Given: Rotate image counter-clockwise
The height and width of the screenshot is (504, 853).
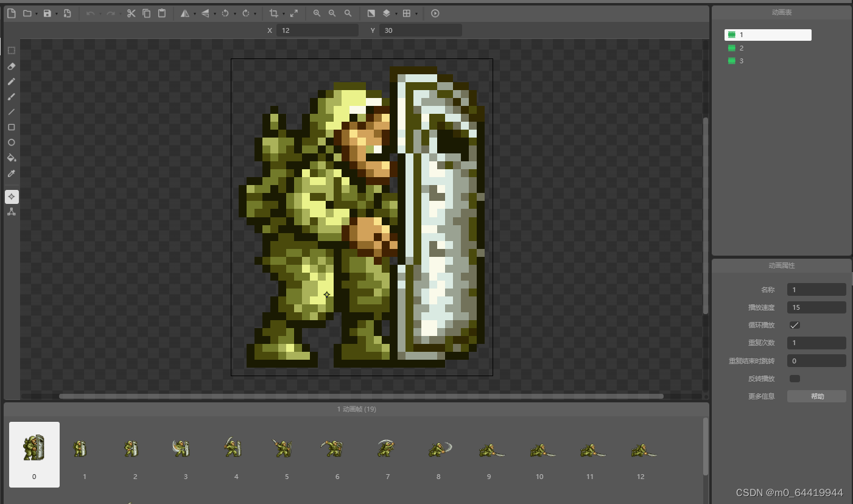Looking at the screenshot, I should 225,13.
